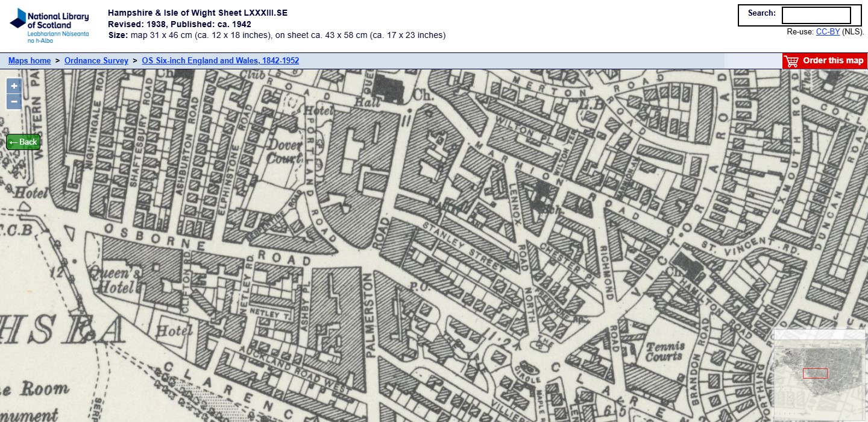Click the Dover Court label on map
Viewport: 868px width, 422px height.
coord(285,152)
